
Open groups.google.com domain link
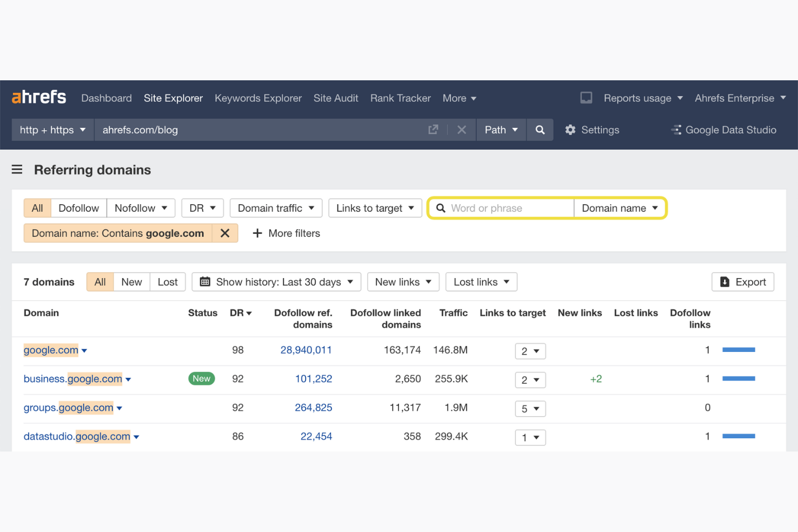pyautogui.click(x=68, y=407)
